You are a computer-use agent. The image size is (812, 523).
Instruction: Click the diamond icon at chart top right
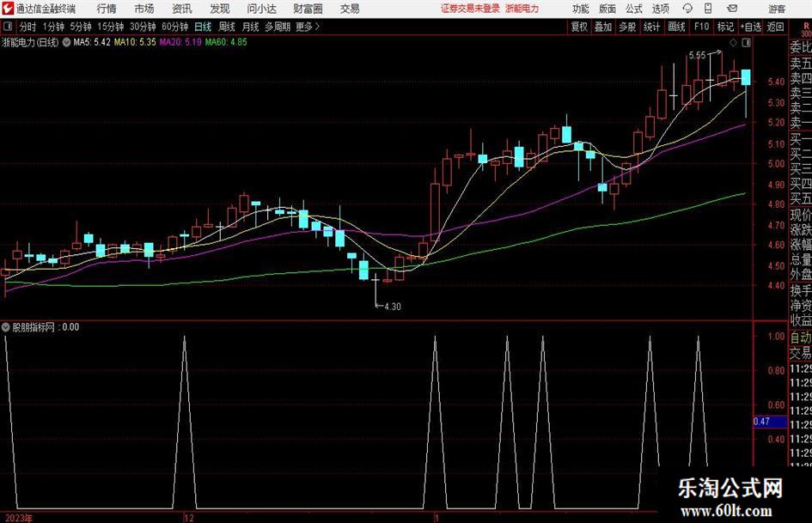(733, 43)
